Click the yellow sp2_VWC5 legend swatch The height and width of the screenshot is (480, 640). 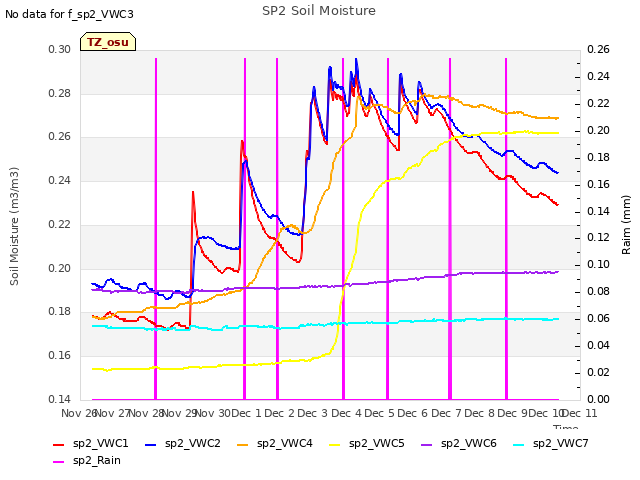click(335, 444)
